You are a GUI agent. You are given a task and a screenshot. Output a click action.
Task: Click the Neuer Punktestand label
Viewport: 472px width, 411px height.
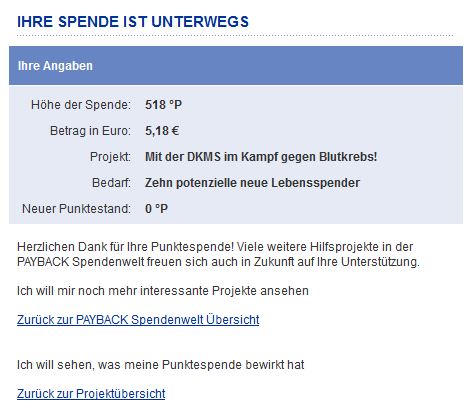point(76,209)
